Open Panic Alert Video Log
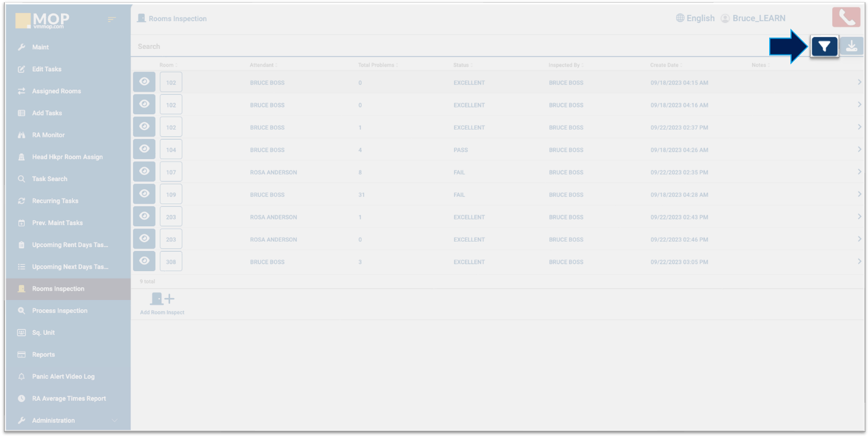 (63, 377)
